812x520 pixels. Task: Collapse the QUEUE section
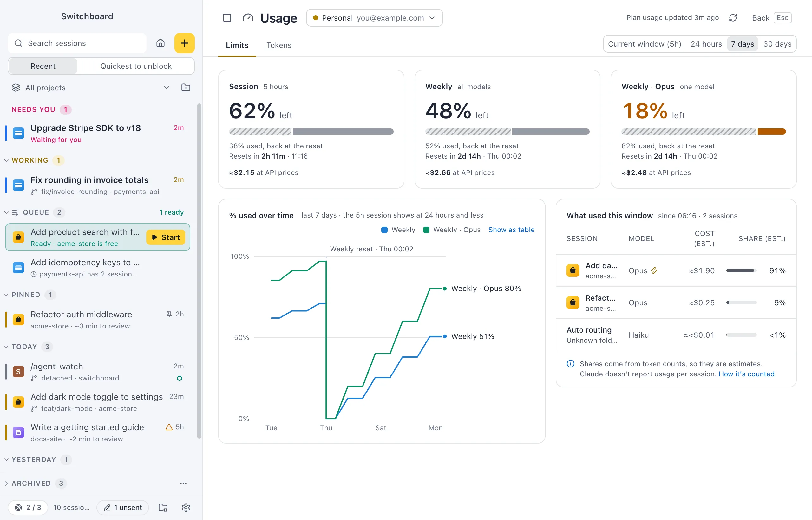tap(6, 212)
